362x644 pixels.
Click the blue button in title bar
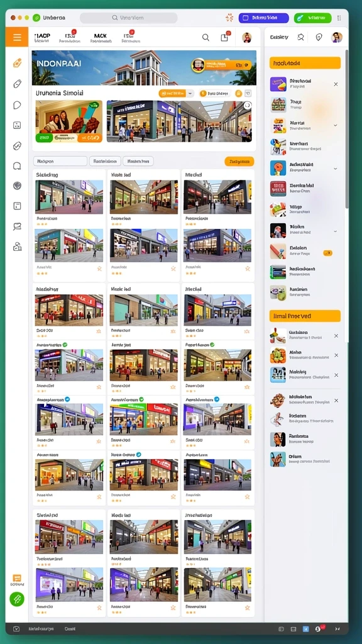pos(263,18)
